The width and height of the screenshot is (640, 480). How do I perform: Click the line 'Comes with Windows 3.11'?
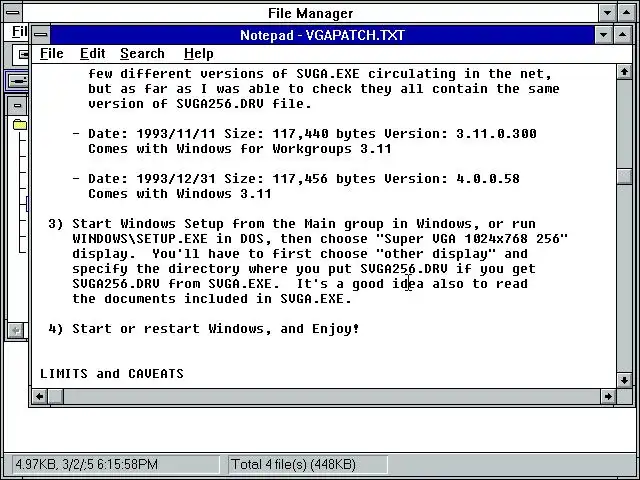click(180, 193)
